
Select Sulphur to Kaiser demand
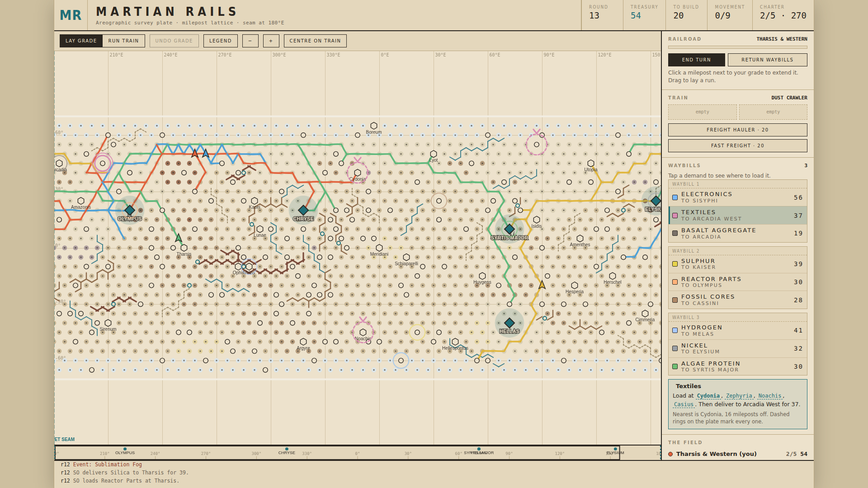pyautogui.click(x=738, y=264)
